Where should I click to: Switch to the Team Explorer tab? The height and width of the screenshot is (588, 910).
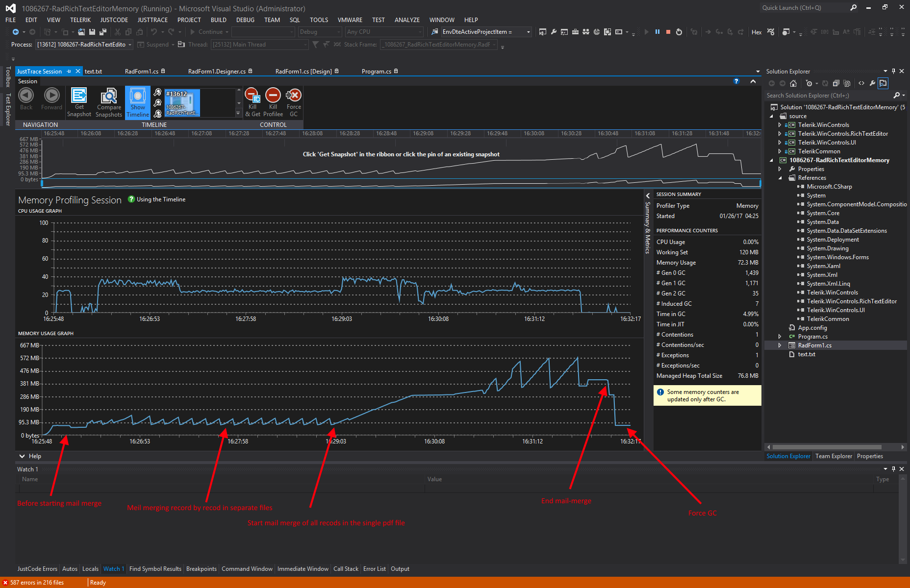(834, 456)
